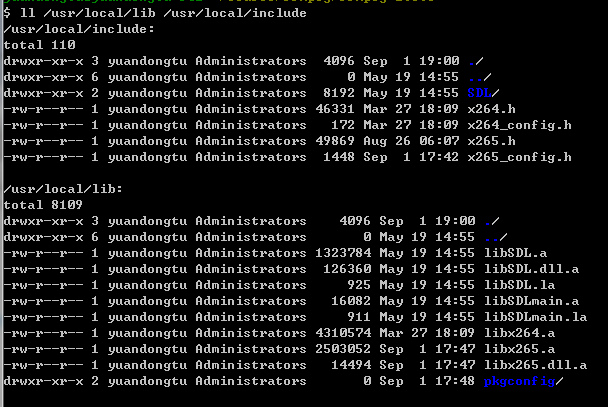
Task: Click the '/usr/local/lib:' heading
Action: [63, 189]
